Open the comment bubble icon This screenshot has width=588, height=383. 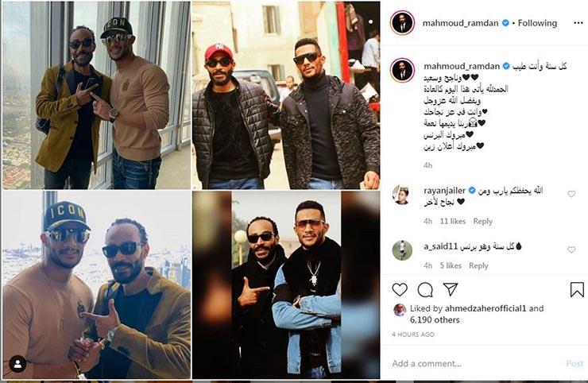pos(425,289)
